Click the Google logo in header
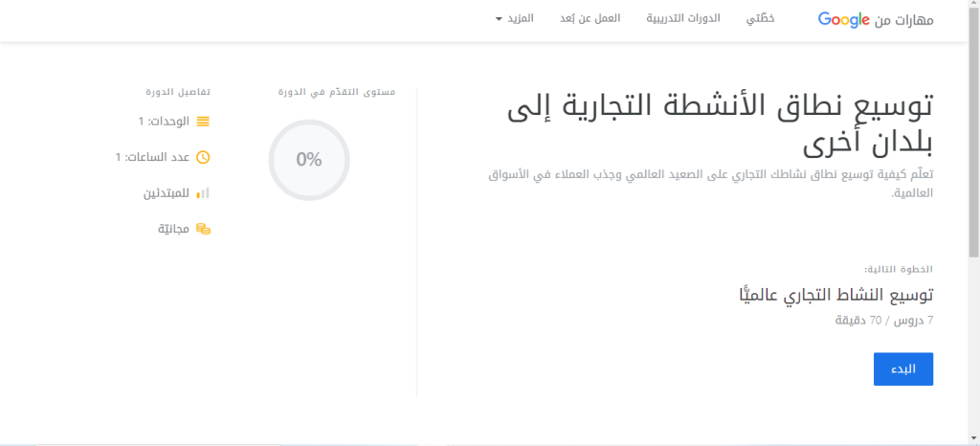 pos(844,19)
